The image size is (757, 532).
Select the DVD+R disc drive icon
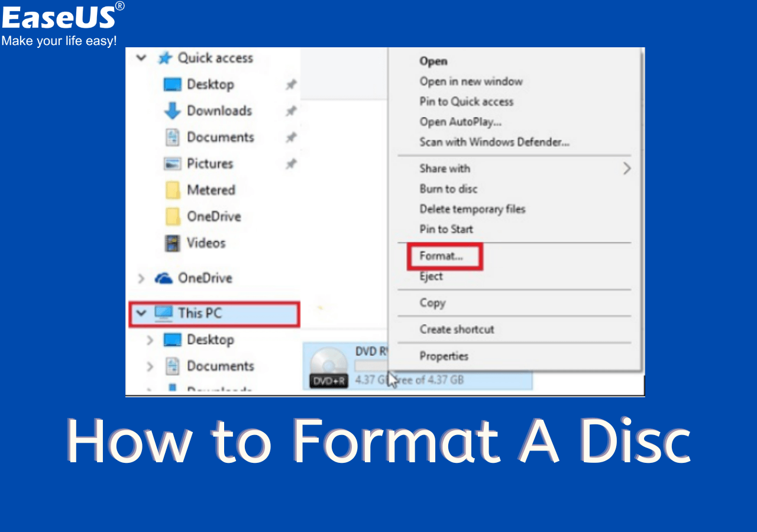click(328, 367)
